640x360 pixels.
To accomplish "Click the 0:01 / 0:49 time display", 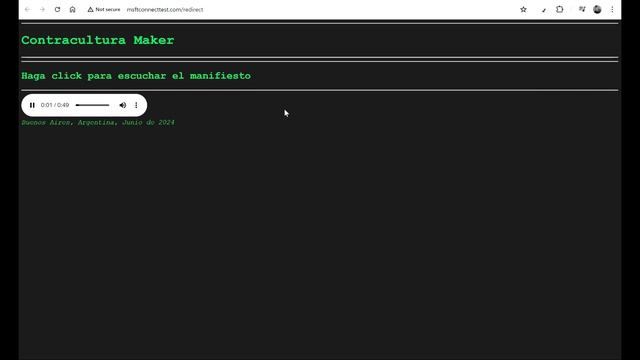I will [55, 105].
